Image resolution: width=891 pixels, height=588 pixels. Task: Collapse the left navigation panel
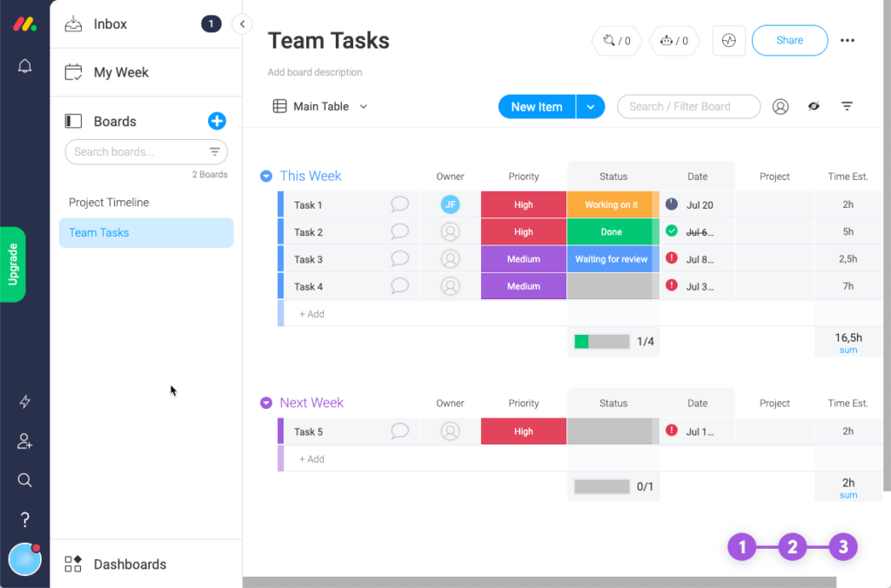pos(242,24)
